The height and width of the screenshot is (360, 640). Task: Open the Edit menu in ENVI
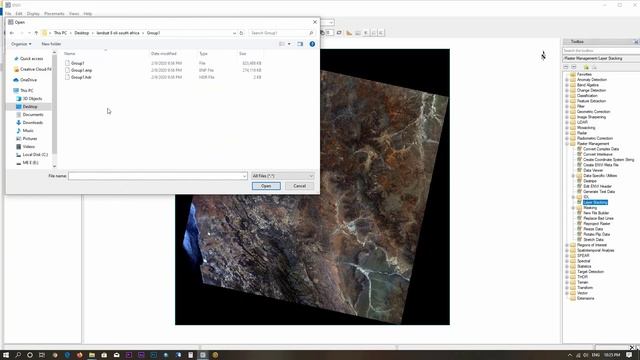[x=19, y=14]
